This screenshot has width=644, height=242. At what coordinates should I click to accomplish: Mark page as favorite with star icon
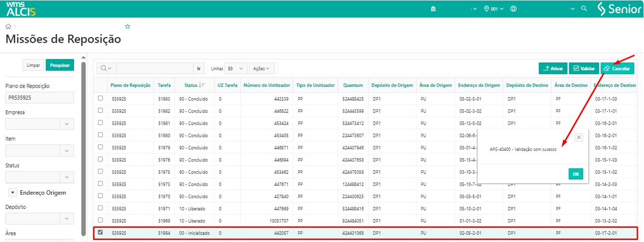click(128, 26)
